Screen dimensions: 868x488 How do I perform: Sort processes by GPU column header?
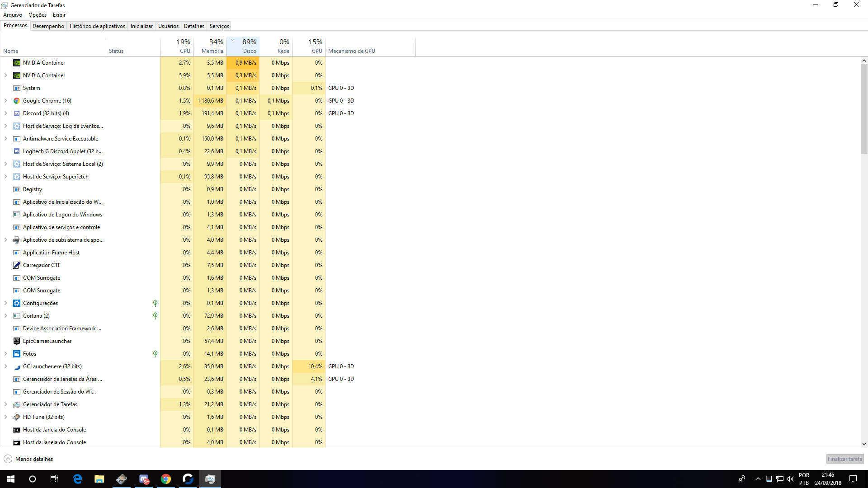tap(309, 46)
